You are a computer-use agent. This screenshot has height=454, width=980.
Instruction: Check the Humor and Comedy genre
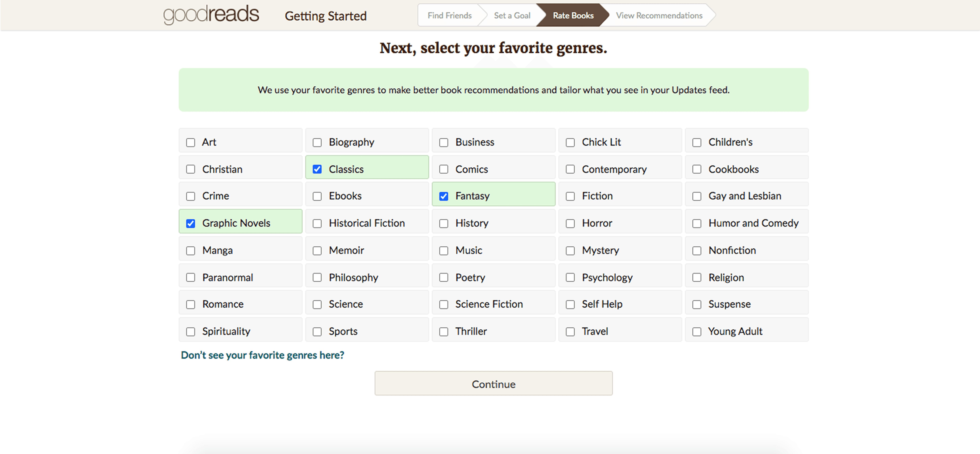(x=697, y=223)
